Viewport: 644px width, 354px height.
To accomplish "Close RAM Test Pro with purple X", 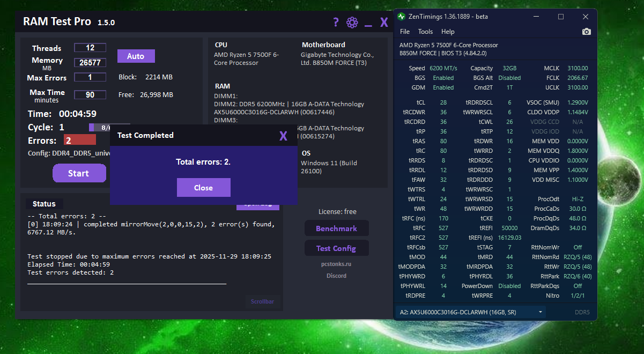I will (x=384, y=22).
